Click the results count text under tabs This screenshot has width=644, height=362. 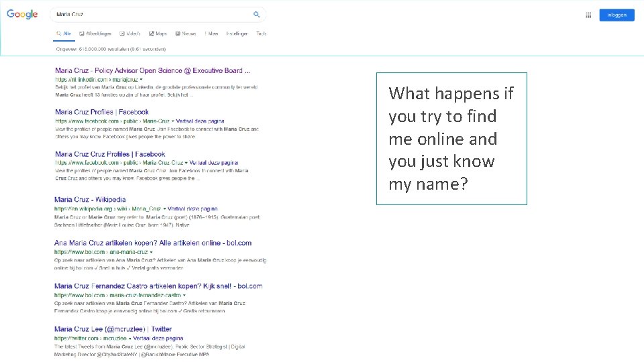pos(111,49)
